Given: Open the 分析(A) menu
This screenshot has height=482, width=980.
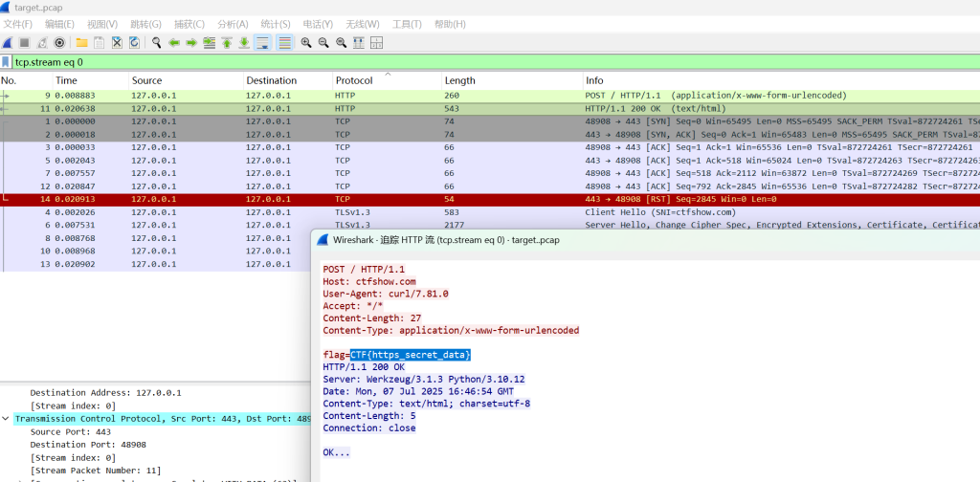Looking at the screenshot, I should click(x=233, y=24).
